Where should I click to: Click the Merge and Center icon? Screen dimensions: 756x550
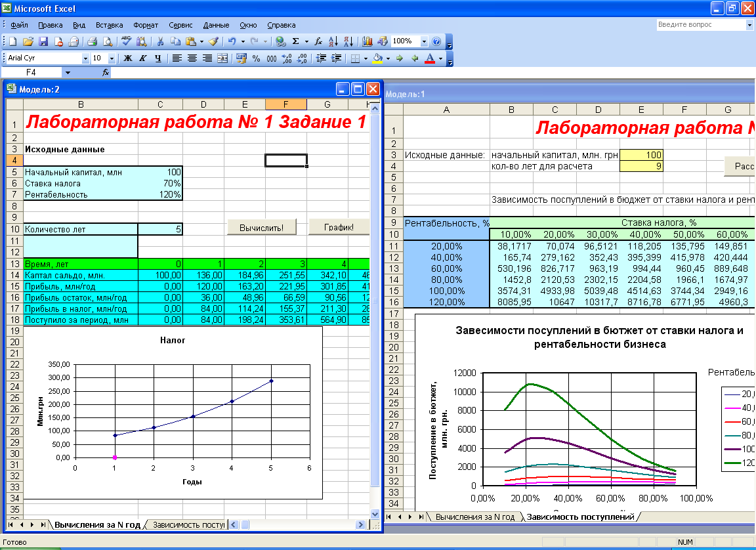222,58
